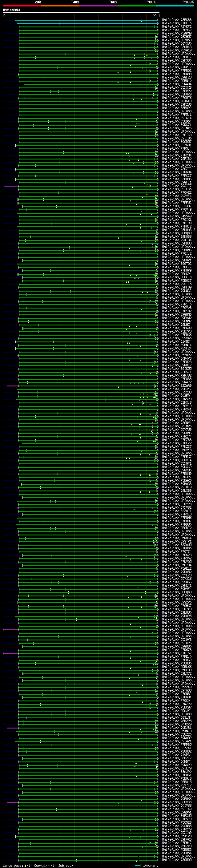Click the cyan alignment bar for UniRef100_Q3ECB8
The width and height of the screenshot is (197, 868).
coord(86,20)
